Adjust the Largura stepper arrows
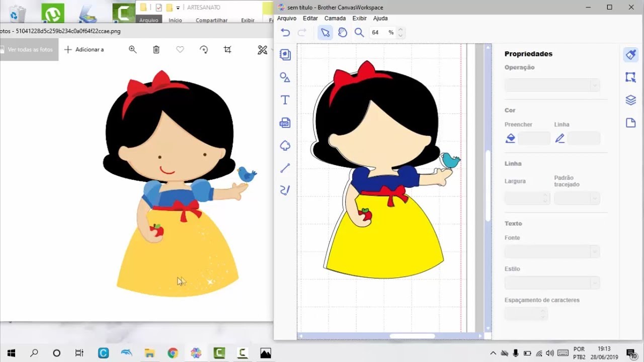The height and width of the screenshot is (362, 644). coord(546,199)
